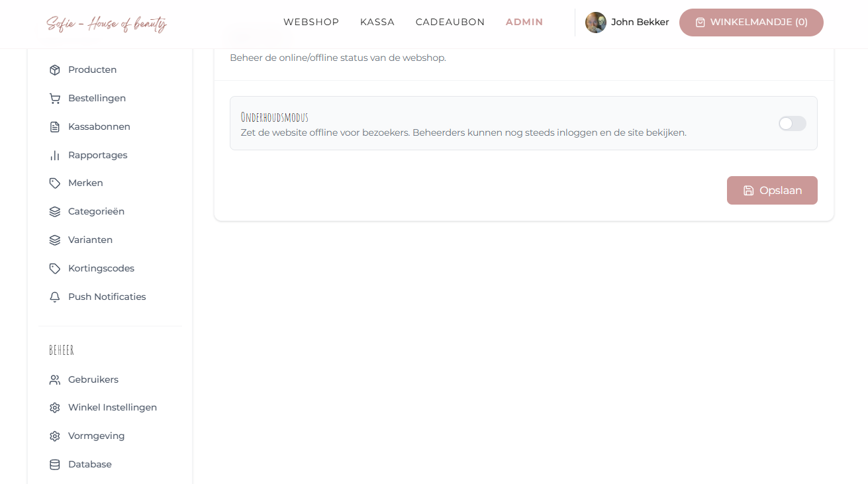This screenshot has width=868, height=484.
Task: Open the Winkelmandje cart button
Action: (x=751, y=22)
